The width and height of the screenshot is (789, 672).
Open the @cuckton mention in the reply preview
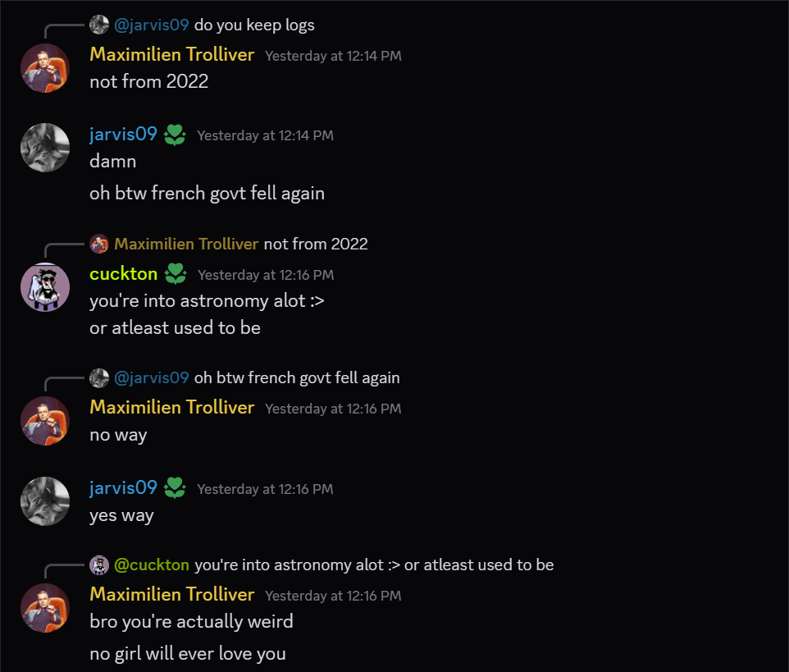click(152, 565)
